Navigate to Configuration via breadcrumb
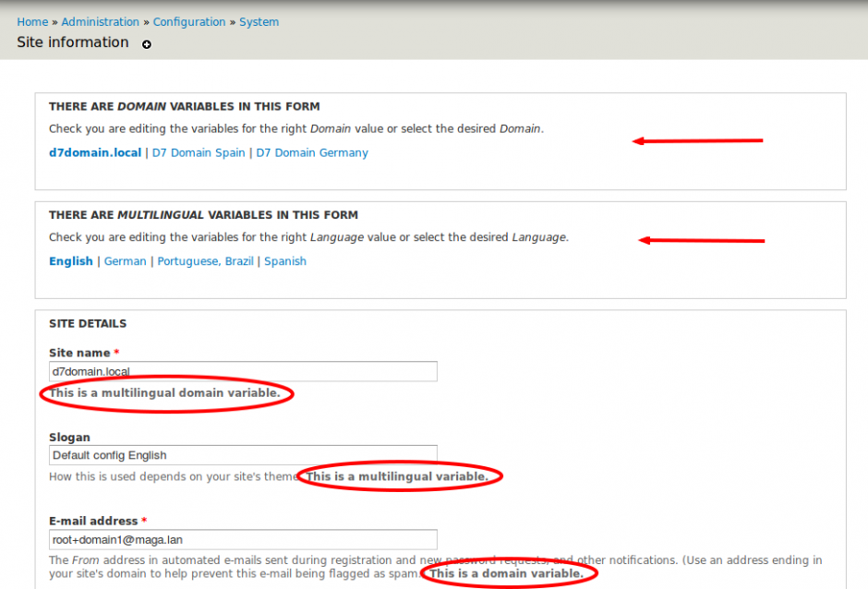868x589 pixels. [x=189, y=21]
